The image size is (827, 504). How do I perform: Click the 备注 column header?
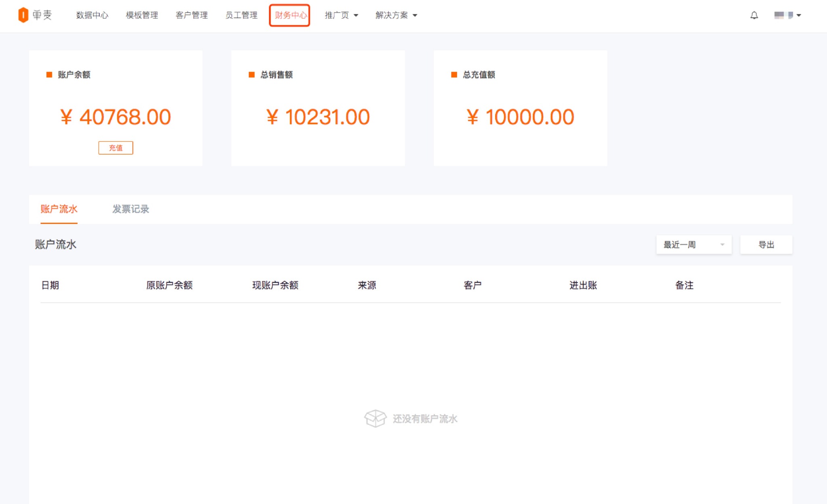684,285
